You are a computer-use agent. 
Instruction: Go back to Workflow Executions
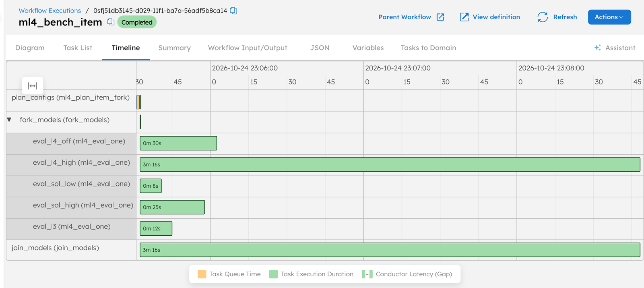pyautogui.click(x=50, y=11)
